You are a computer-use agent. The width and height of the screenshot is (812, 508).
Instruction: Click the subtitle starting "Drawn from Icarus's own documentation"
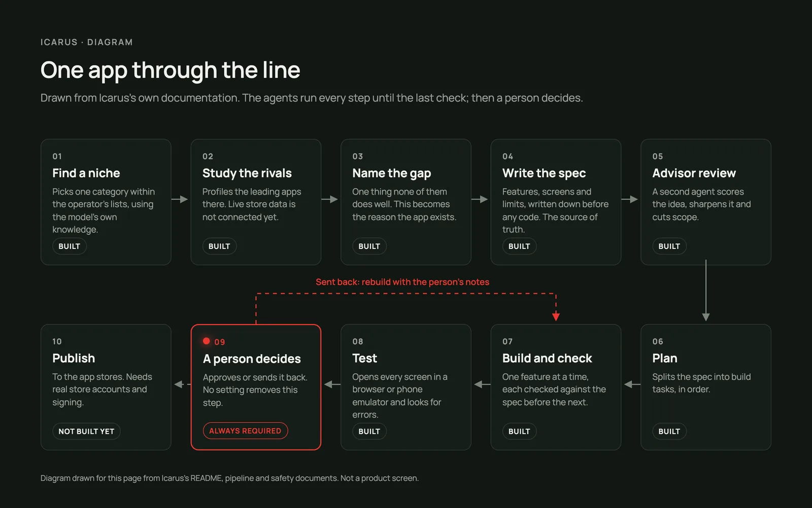[312, 98]
